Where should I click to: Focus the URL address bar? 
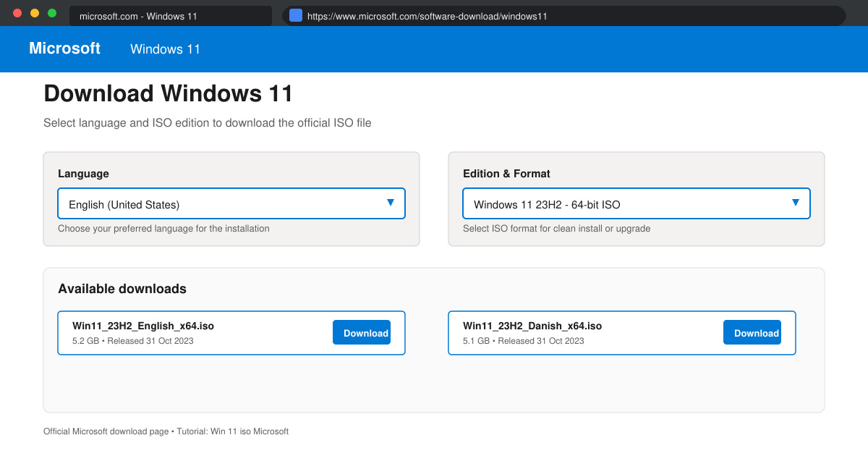click(x=564, y=16)
